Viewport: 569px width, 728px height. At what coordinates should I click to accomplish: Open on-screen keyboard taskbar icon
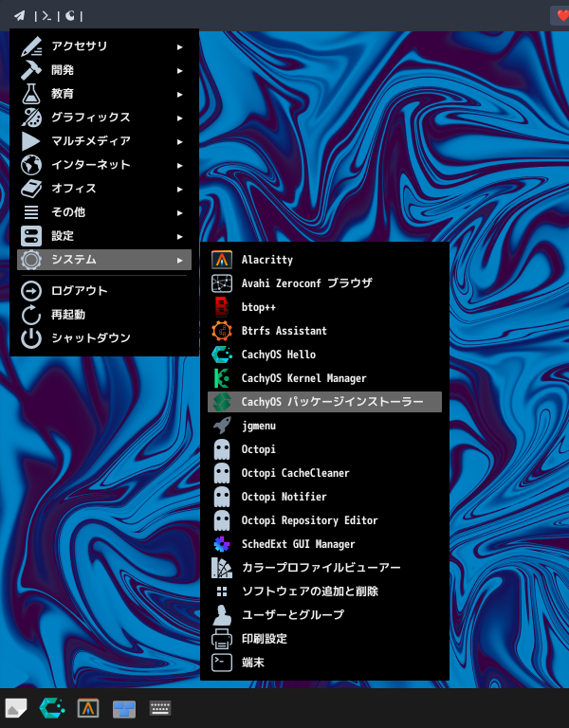coord(160,708)
